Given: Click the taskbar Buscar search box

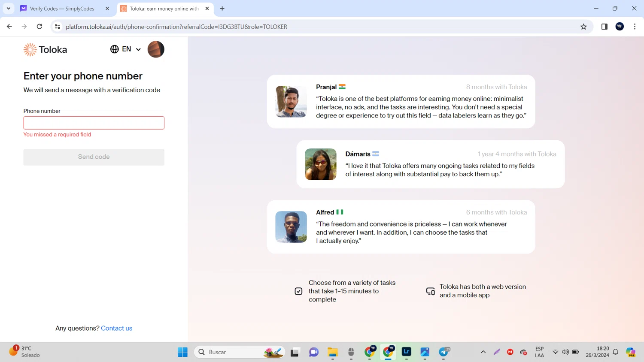Looking at the screenshot, I should pyautogui.click(x=240, y=352).
